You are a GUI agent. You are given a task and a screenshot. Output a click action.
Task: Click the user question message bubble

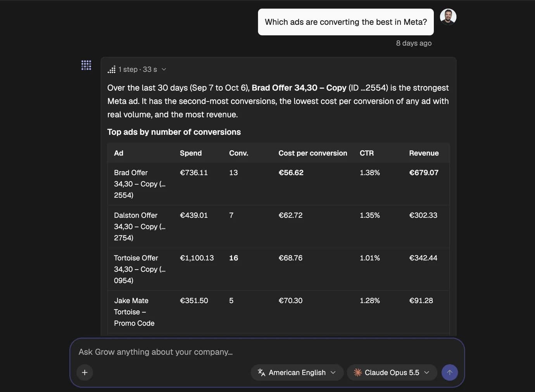point(346,22)
